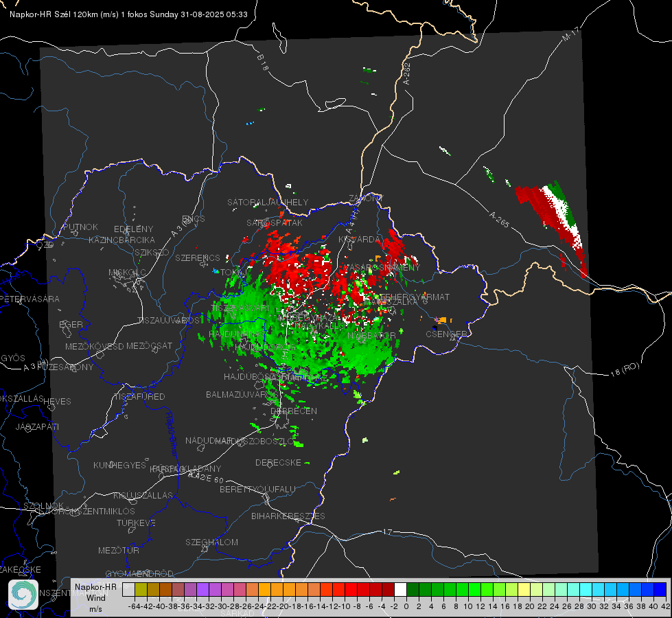Click the DEBRECEN city label
The height and width of the screenshot is (618, 672).
point(294,411)
